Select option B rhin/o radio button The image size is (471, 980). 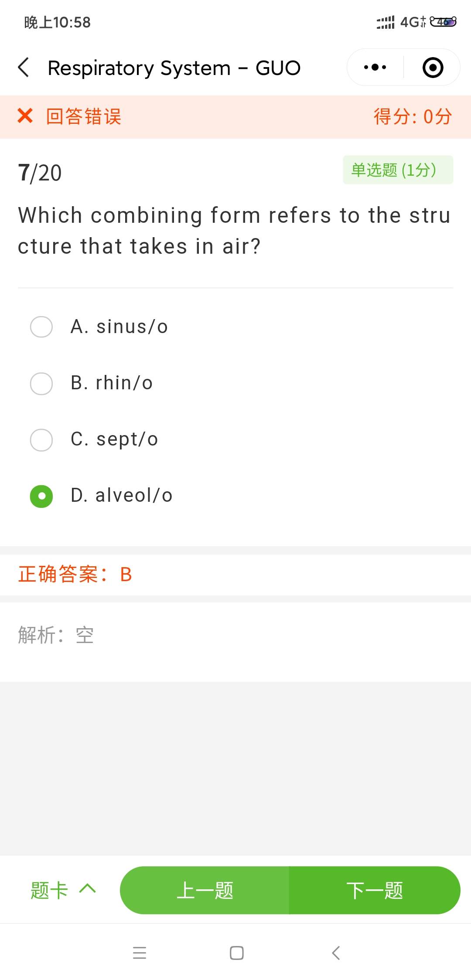[x=41, y=384]
